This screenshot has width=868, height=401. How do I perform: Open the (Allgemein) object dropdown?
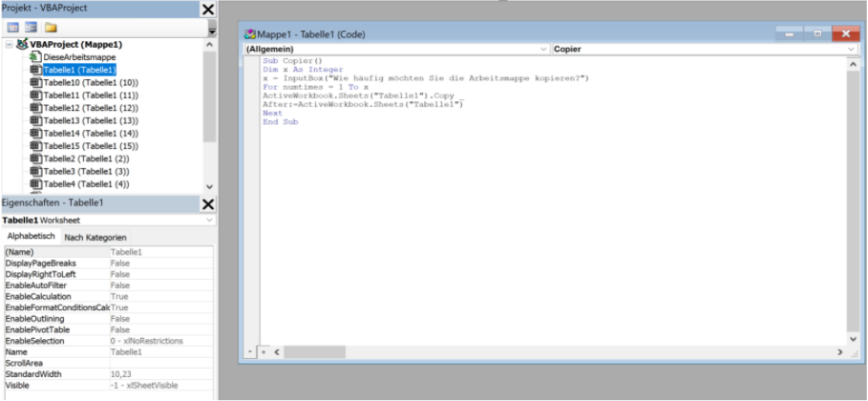pos(543,49)
